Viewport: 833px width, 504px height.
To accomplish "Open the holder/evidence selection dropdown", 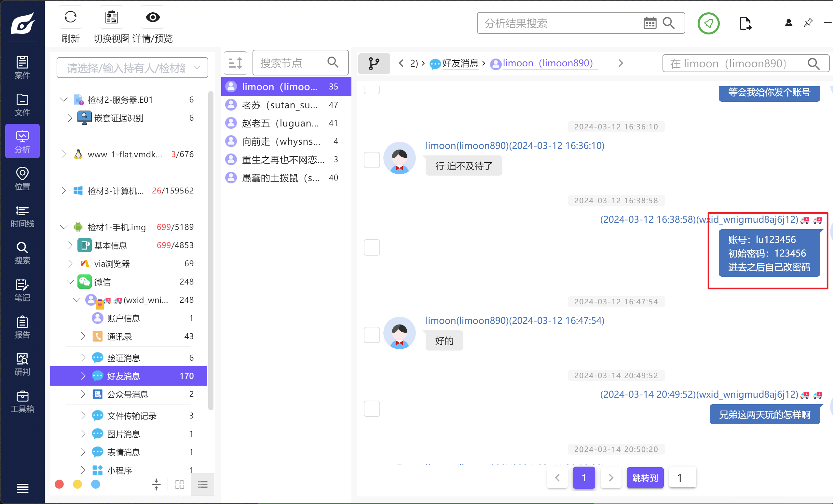I will point(132,68).
